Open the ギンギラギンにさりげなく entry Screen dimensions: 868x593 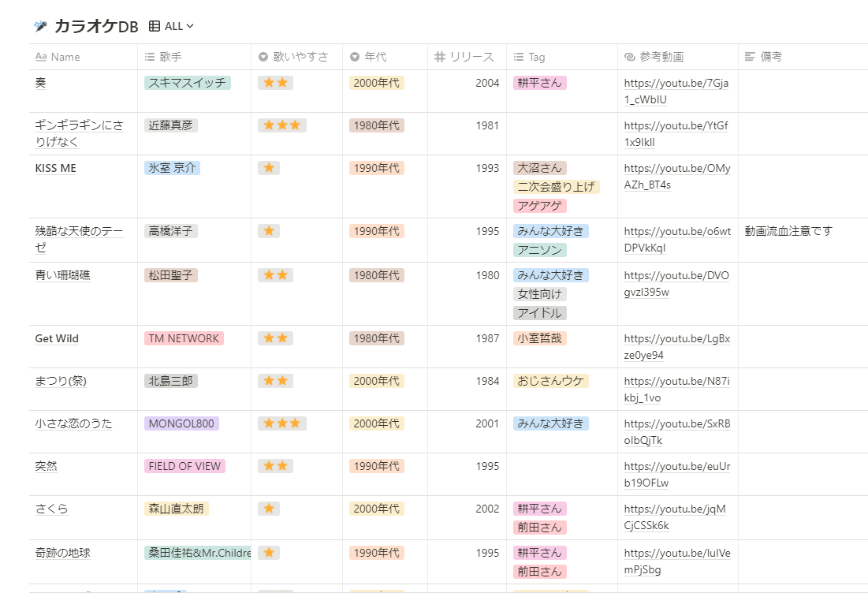coord(79,133)
